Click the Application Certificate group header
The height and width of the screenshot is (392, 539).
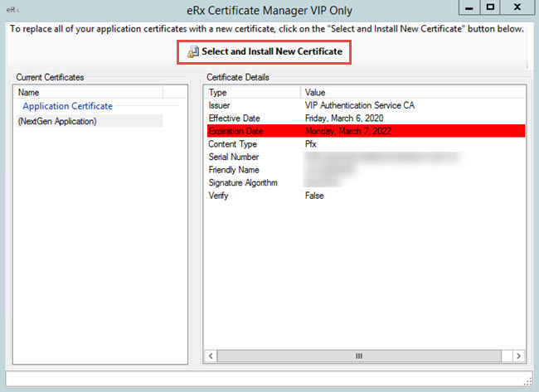tap(68, 106)
